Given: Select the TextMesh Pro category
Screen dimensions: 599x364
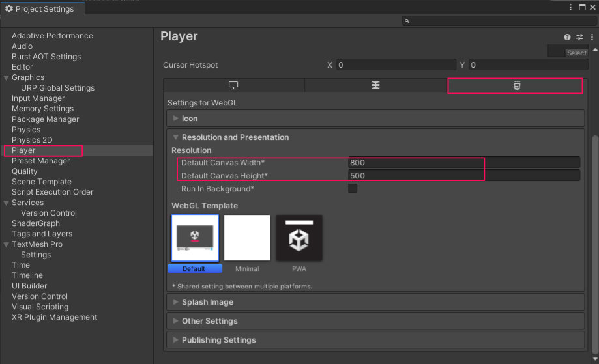Looking at the screenshot, I should pos(37,244).
